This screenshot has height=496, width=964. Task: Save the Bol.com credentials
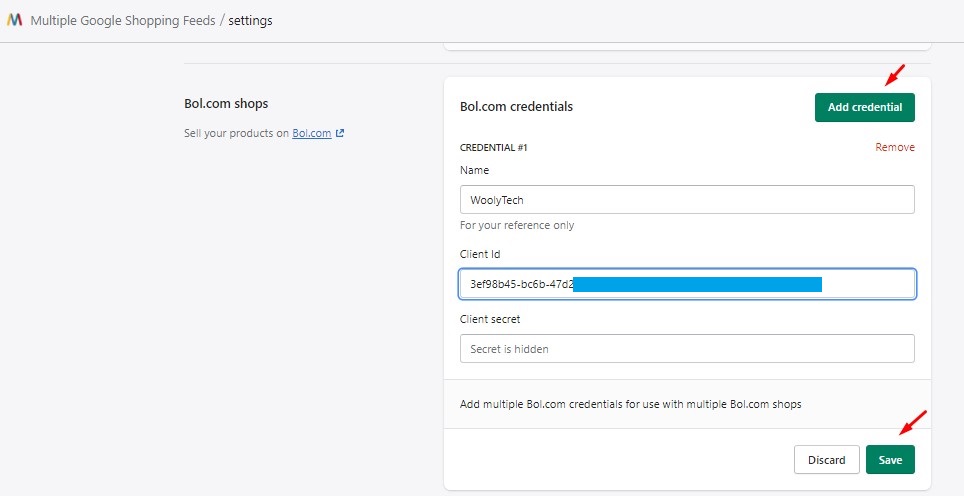[x=890, y=460]
